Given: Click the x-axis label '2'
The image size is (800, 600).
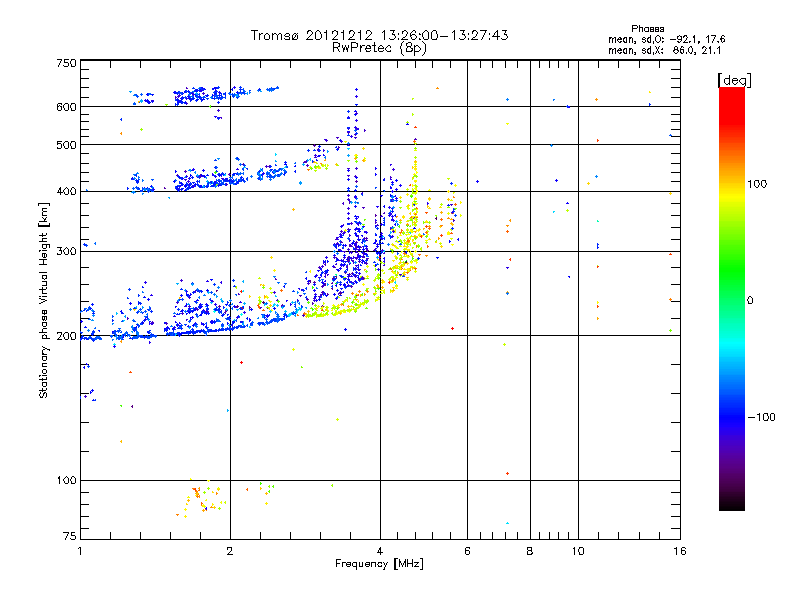Looking at the screenshot, I should (x=230, y=551).
